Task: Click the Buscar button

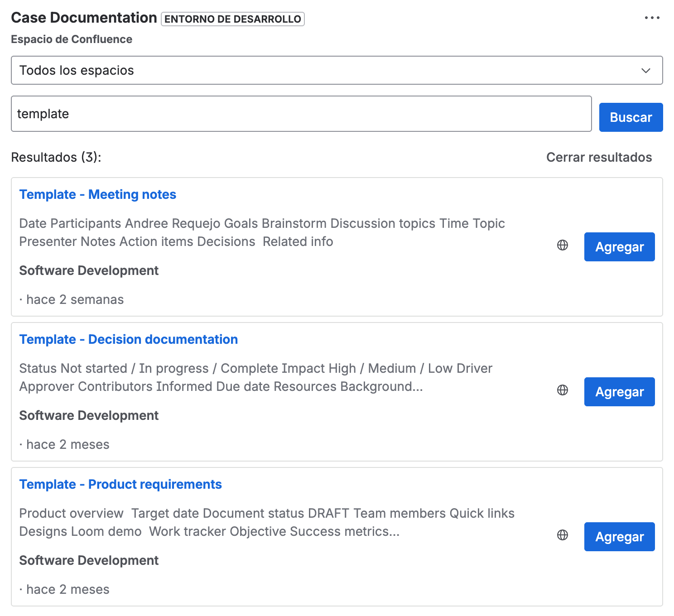Action: (631, 117)
